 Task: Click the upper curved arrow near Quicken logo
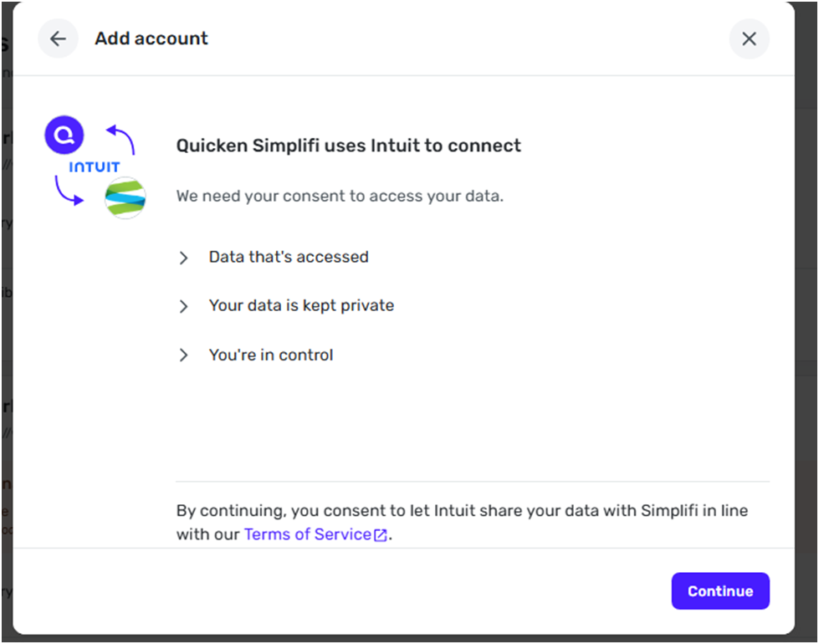[x=121, y=139]
